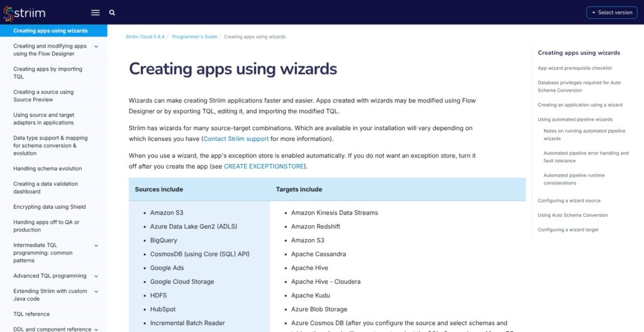Jump to App wizard prerequisite checklist

pyautogui.click(x=575, y=68)
